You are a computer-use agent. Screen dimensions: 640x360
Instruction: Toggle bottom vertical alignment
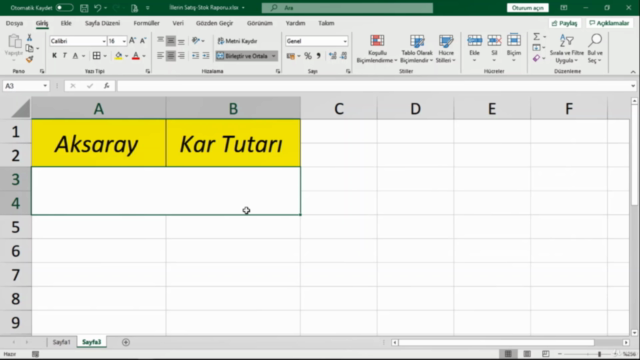tap(181, 41)
